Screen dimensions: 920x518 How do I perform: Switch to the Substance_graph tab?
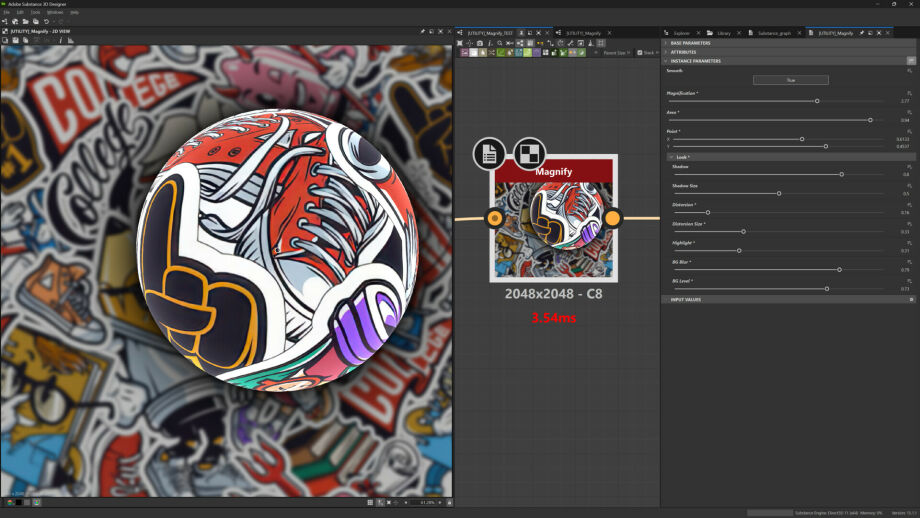click(774, 33)
